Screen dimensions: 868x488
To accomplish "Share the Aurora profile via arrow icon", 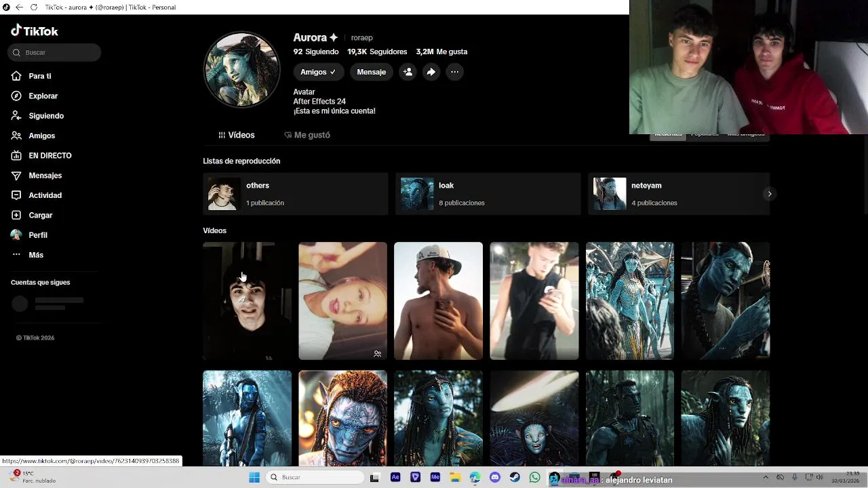I will pos(431,72).
